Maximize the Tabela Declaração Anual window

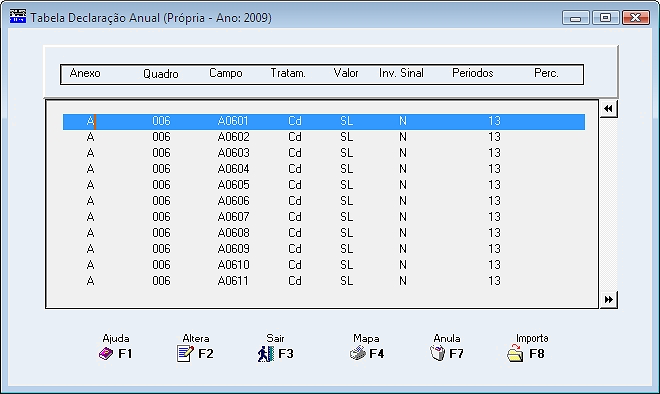605,18
